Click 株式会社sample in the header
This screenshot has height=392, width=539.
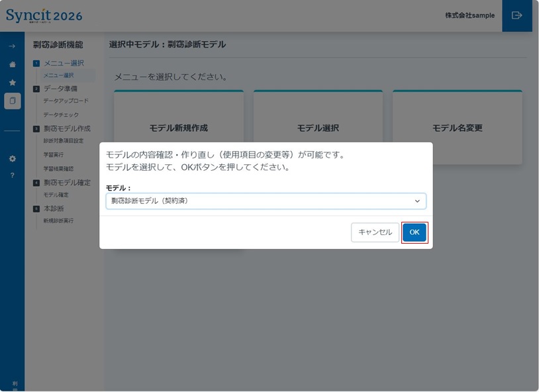pyautogui.click(x=469, y=15)
